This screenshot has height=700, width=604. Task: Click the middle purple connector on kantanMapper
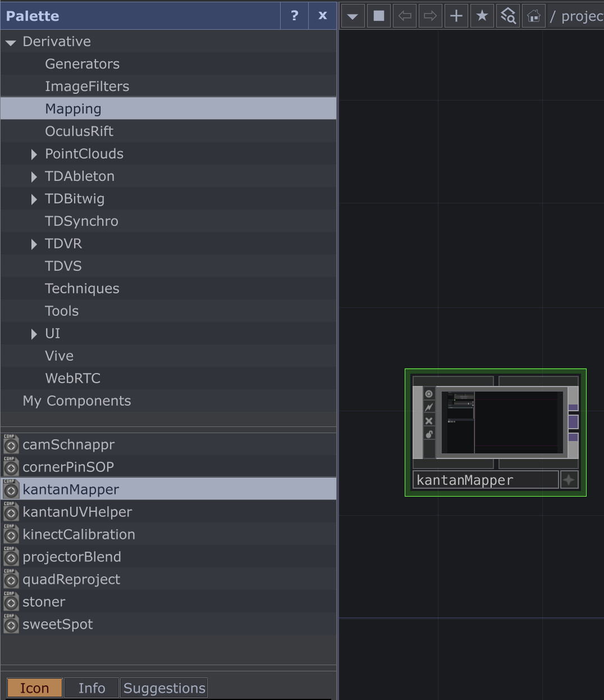pos(573,422)
